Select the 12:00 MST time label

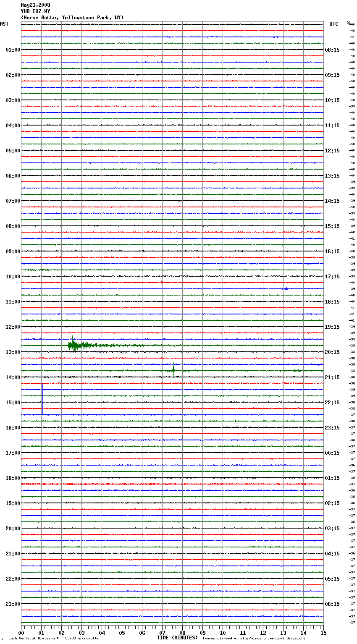click(x=13, y=327)
